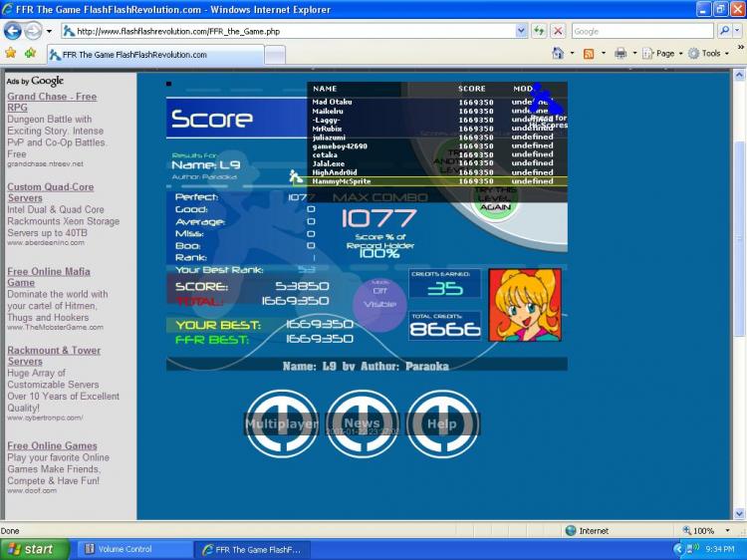Open the Grand Chase Free RPG ad link
Viewport: 747px width, 560px height.
point(52,102)
